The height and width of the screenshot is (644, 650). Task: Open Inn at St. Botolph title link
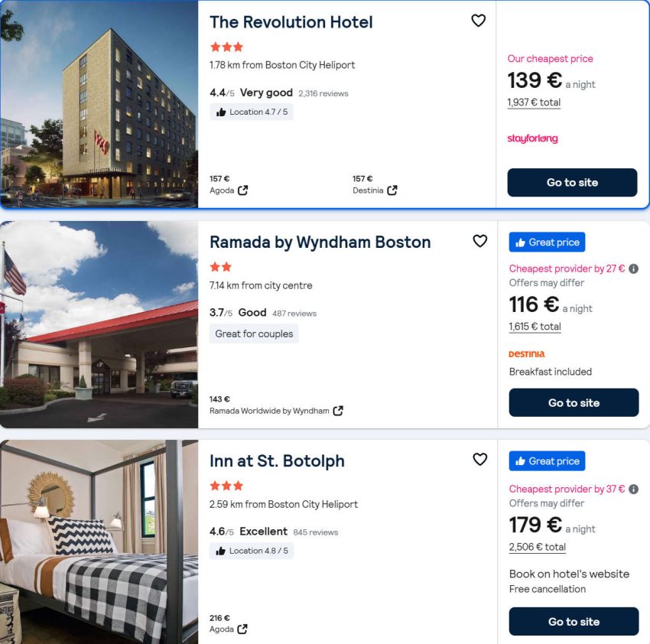(x=277, y=461)
